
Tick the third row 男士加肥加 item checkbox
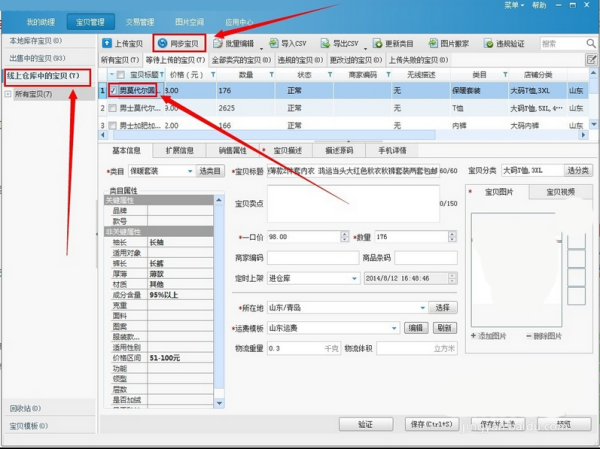point(112,126)
